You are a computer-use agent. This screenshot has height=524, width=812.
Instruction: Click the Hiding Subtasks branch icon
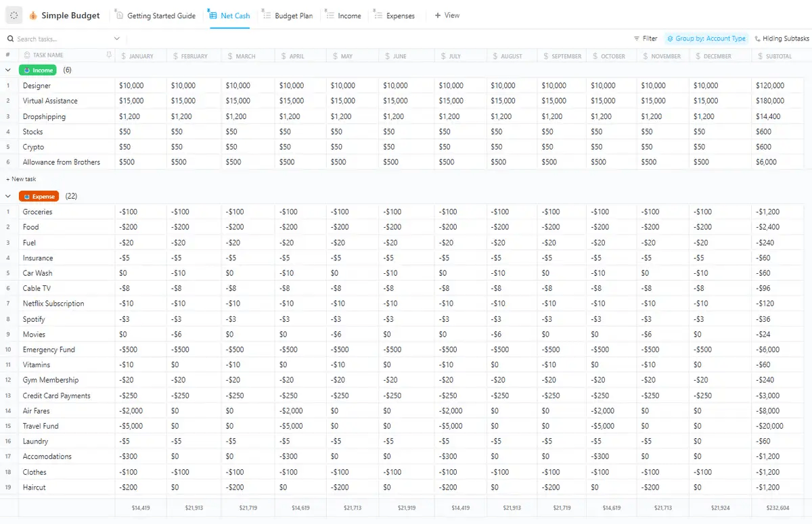point(758,39)
